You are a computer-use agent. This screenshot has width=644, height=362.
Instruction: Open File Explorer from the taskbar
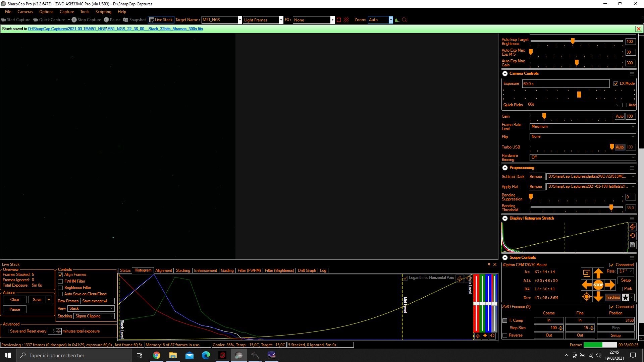coord(173,355)
